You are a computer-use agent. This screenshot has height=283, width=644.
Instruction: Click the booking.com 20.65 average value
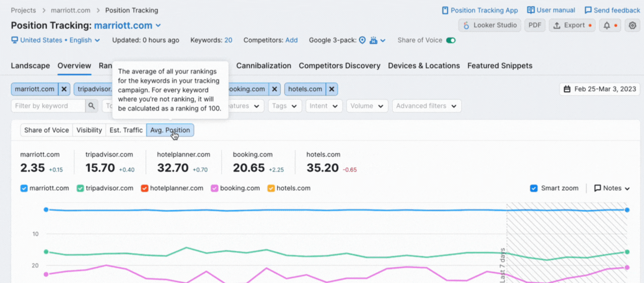[249, 168]
